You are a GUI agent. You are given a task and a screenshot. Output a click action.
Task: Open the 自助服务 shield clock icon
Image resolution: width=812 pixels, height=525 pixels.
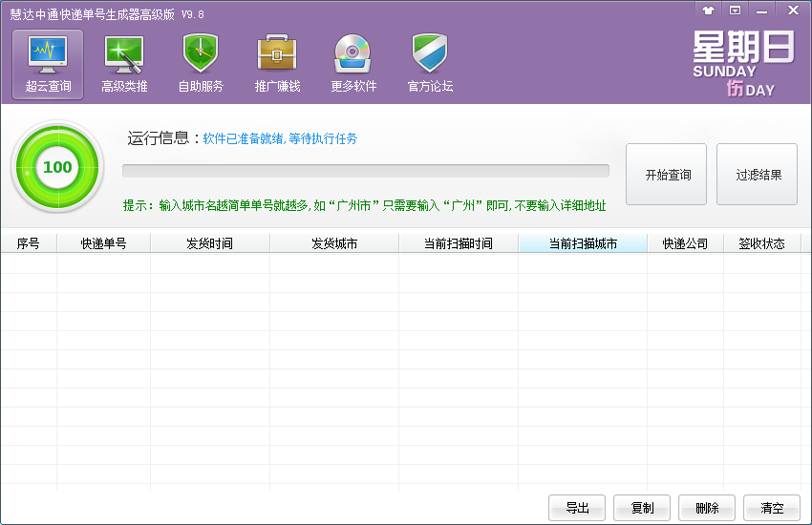[x=201, y=64]
